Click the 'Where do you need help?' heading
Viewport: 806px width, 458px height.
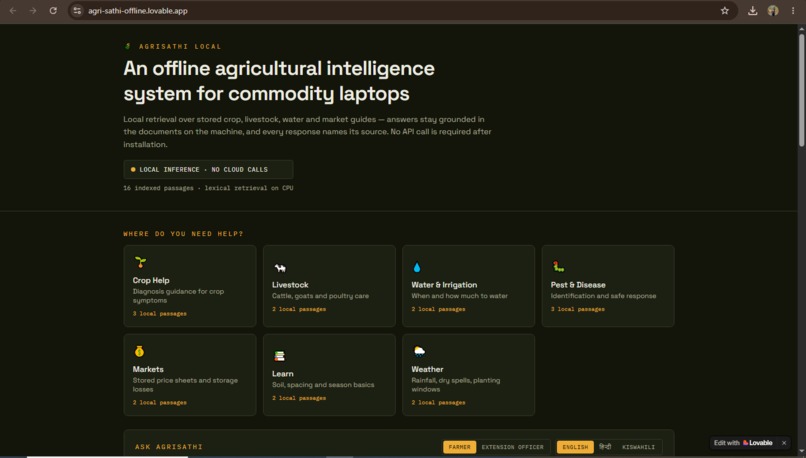[183, 234]
